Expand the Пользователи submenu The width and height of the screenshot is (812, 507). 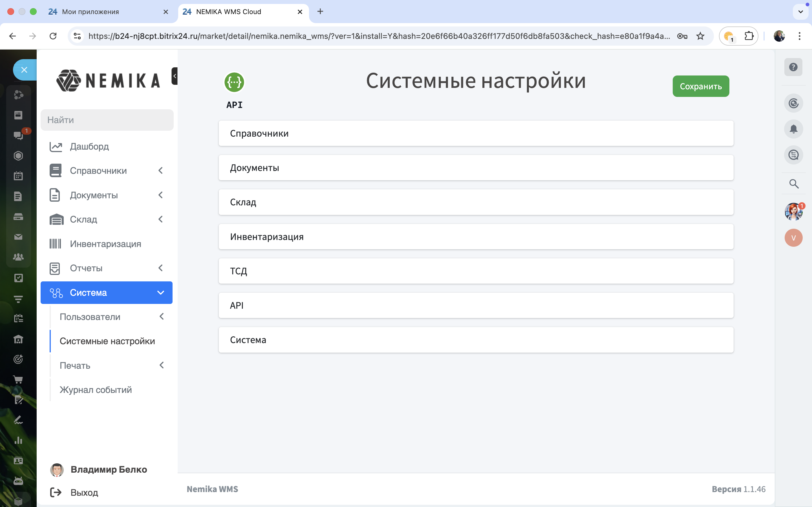[161, 317]
